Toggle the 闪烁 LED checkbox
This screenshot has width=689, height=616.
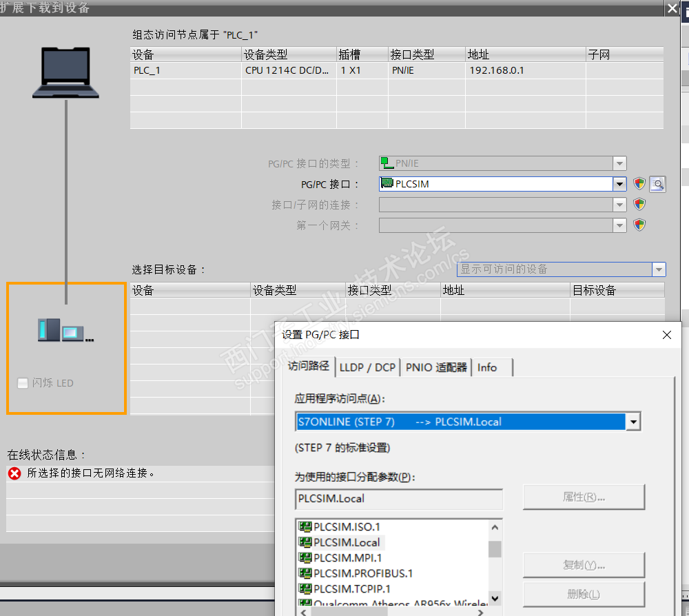(x=23, y=383)
